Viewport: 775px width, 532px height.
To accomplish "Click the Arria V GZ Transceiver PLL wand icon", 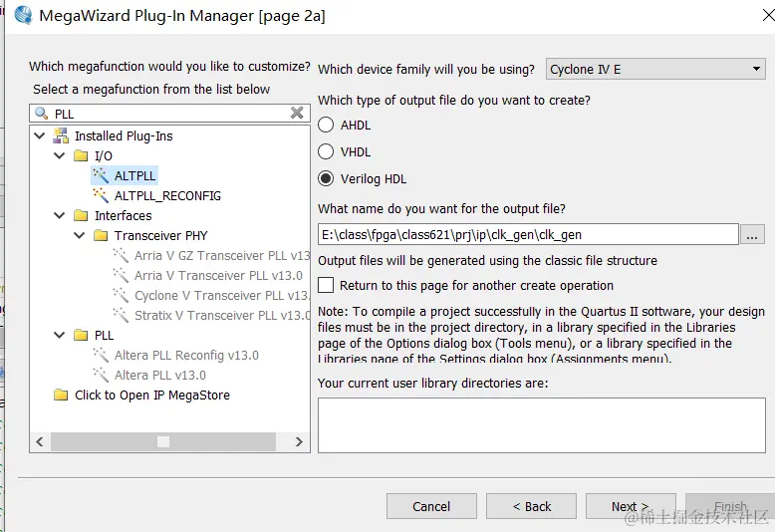I will [x=121, y=255].
